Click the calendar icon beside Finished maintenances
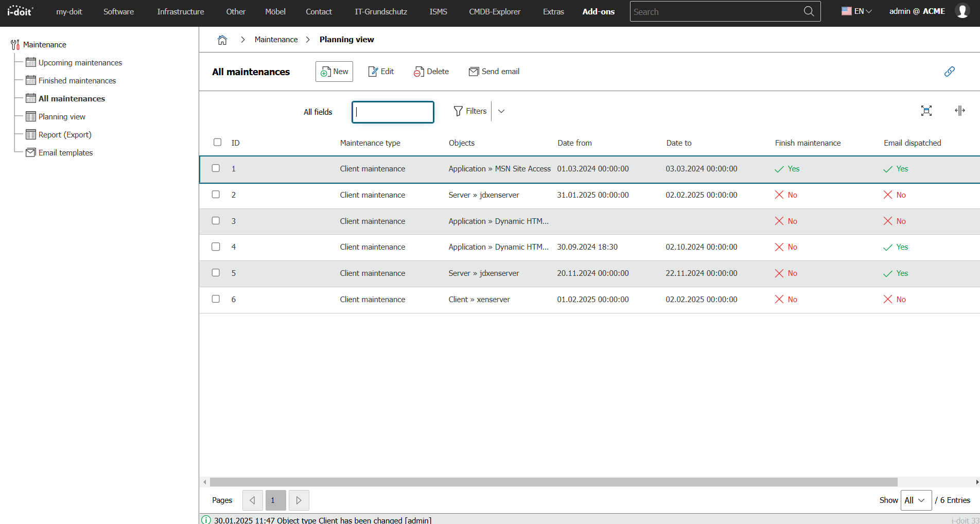Image resolution: width=980 pixels, height=524 pixels. click(31, 80)
